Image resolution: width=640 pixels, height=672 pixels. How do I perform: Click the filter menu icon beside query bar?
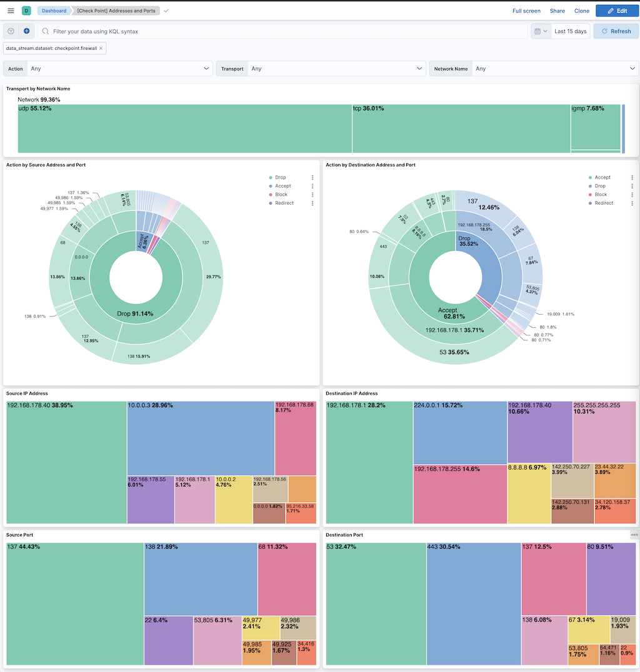pyautogui.click(x=11, y=31)
